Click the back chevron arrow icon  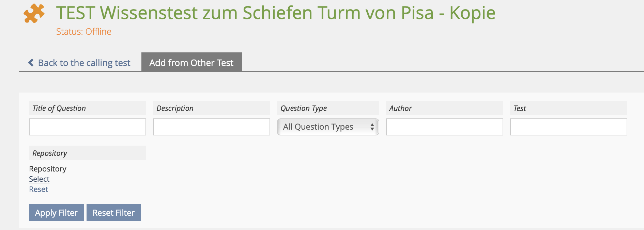(31, 63)
